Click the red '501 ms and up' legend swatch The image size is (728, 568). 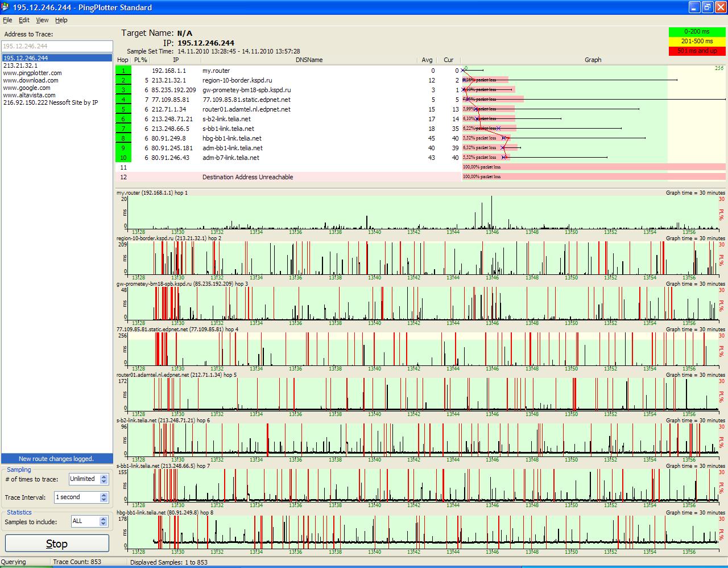pyautogui.click(x=697, y=51)
